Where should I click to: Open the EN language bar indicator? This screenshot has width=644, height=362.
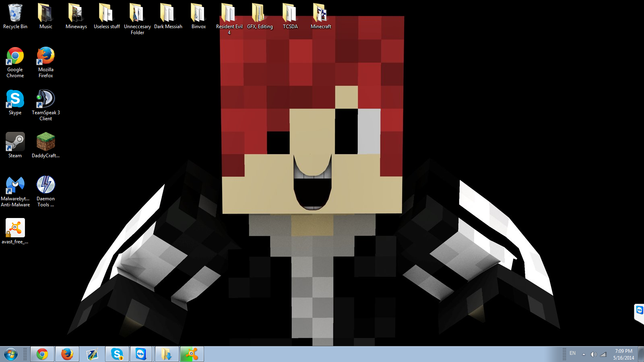point(572,354)
